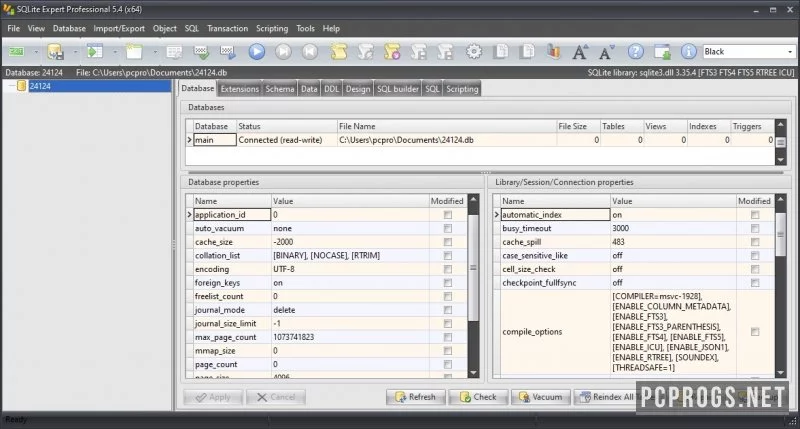Expand dropdown arrow next to SQL icon
The image size is (800, 429).
coord(36,52)
